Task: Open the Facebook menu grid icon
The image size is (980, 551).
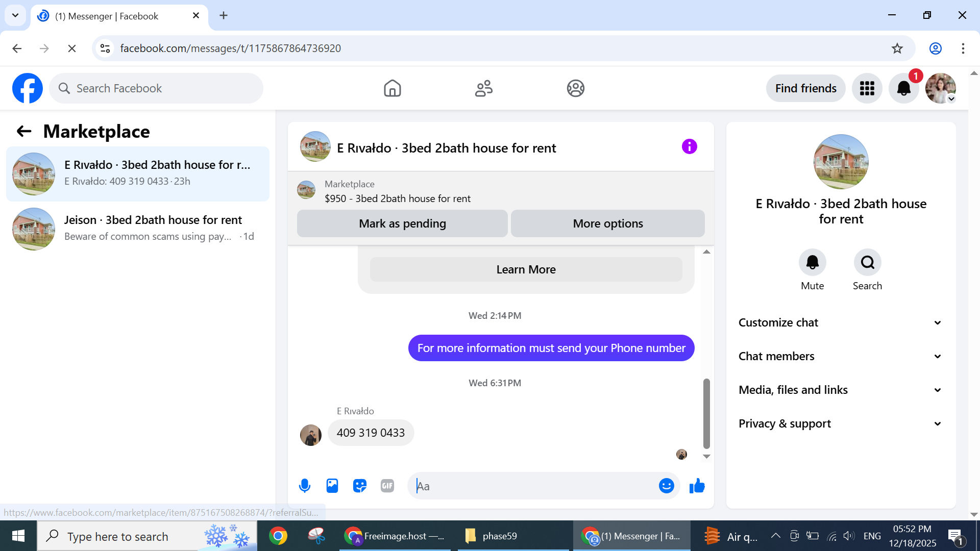Action: (x=867, y=88)
